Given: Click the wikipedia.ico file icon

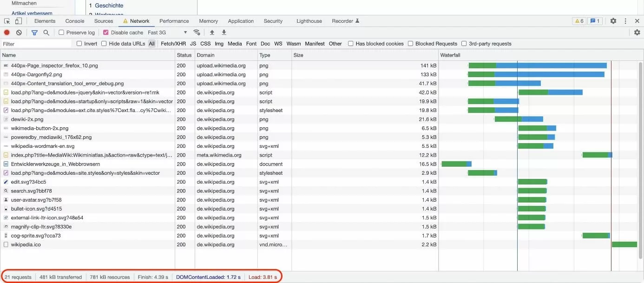Looking at the screenshot, I should [x=6, y=244].
